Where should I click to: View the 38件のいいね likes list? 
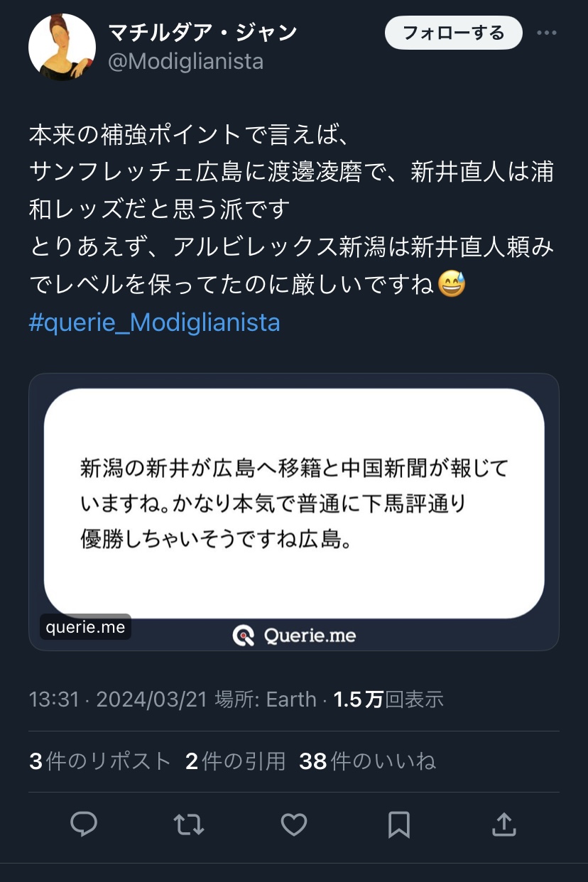click(x=367, y=761)
